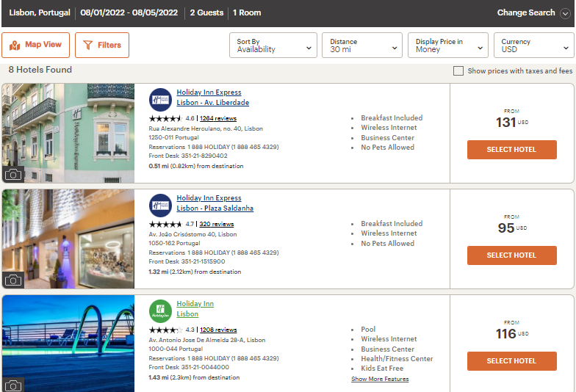Click the map icon in Map View button
This screenshot has width=576, height=392.
point(15,45)
